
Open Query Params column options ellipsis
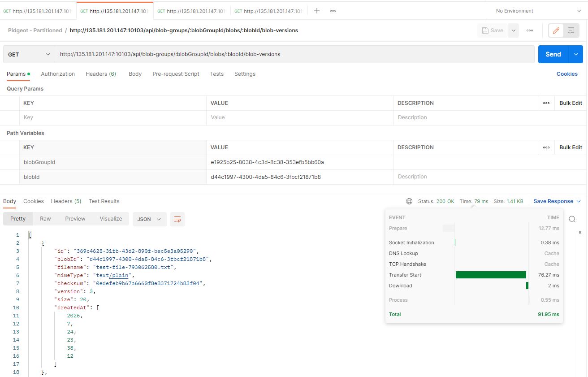click(546, 103)
